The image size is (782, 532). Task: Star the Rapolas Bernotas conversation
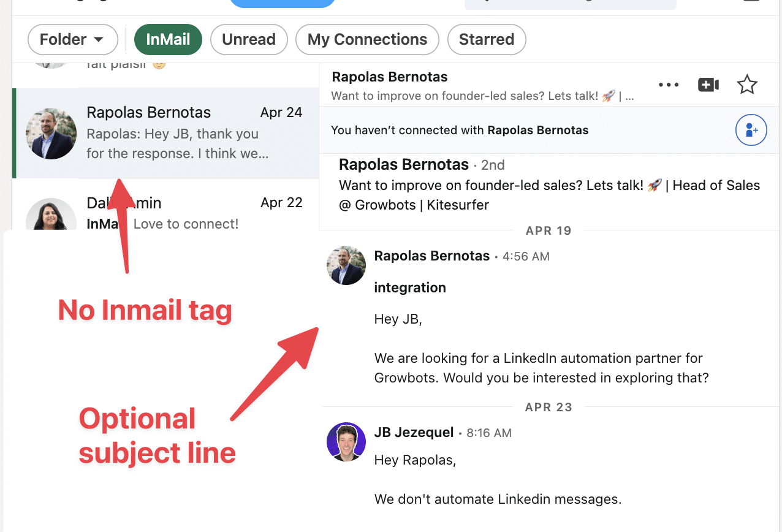tap(747, 85)
